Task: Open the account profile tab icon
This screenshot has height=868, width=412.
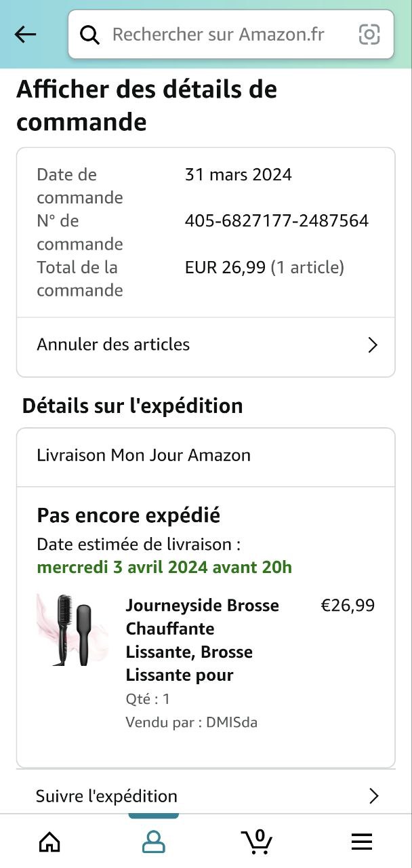Action: point(154,842)
